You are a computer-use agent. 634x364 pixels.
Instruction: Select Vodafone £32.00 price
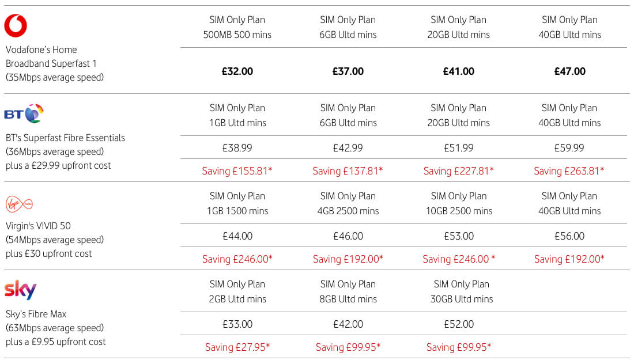pos(237,71)
